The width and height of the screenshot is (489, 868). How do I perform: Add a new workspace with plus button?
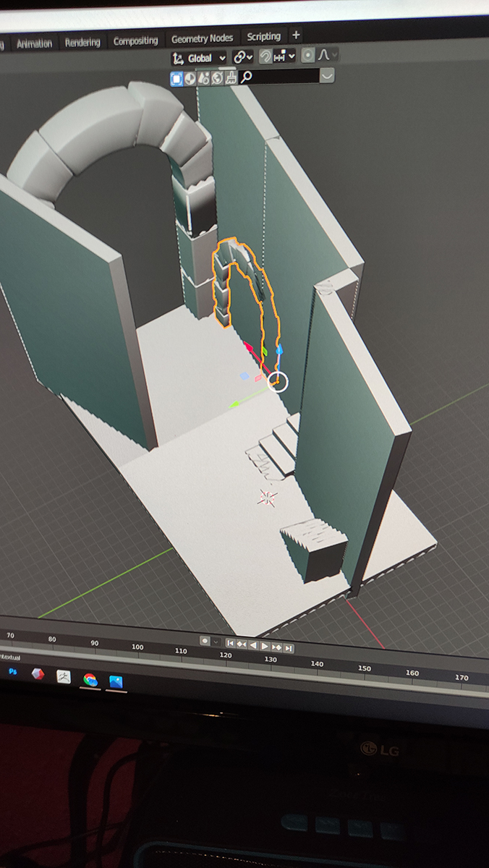click(295, 35)
